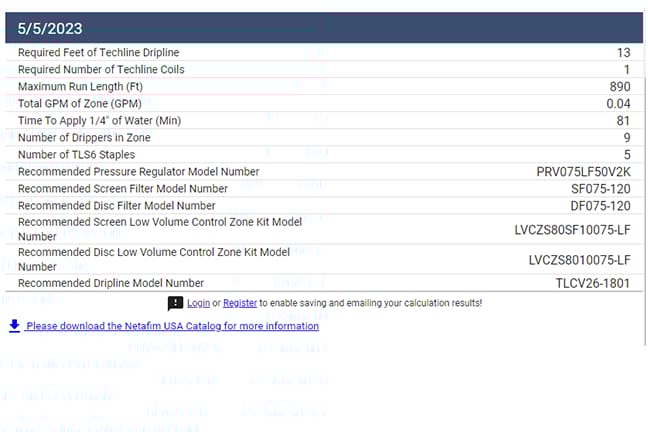
Task: Select pressure regulator model PRV075LF50V2K
Action: click(x=583, y=172)
